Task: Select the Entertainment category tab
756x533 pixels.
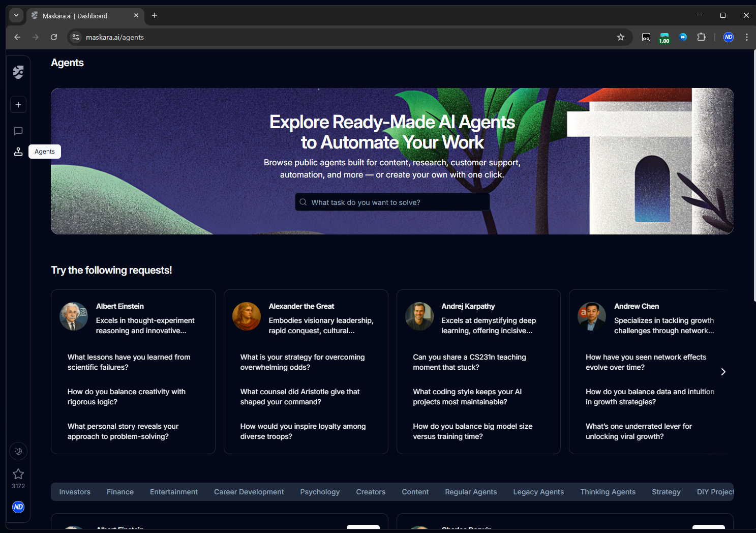Action: 174,492
